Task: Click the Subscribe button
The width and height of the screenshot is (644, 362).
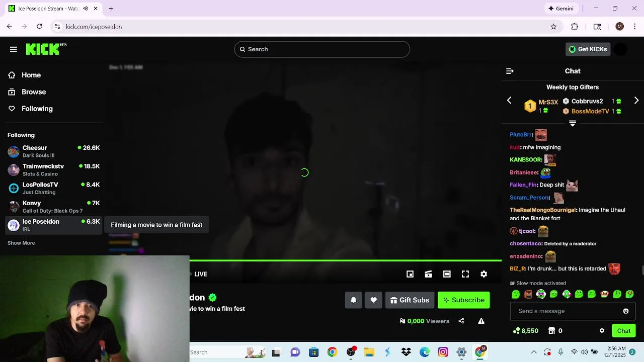Action: point(463,300)
